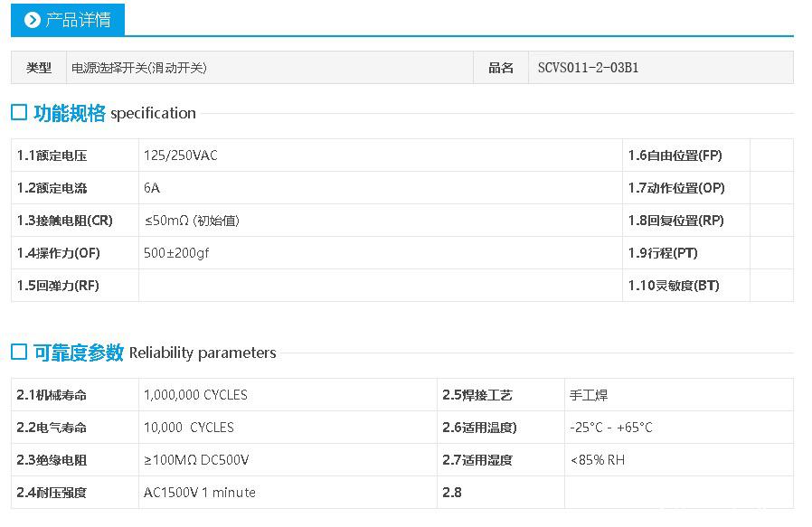This screenshot has height=527, width=812.
Task: Select the model number SCVS011-2-03B1
Action: [x=588, y=68]
